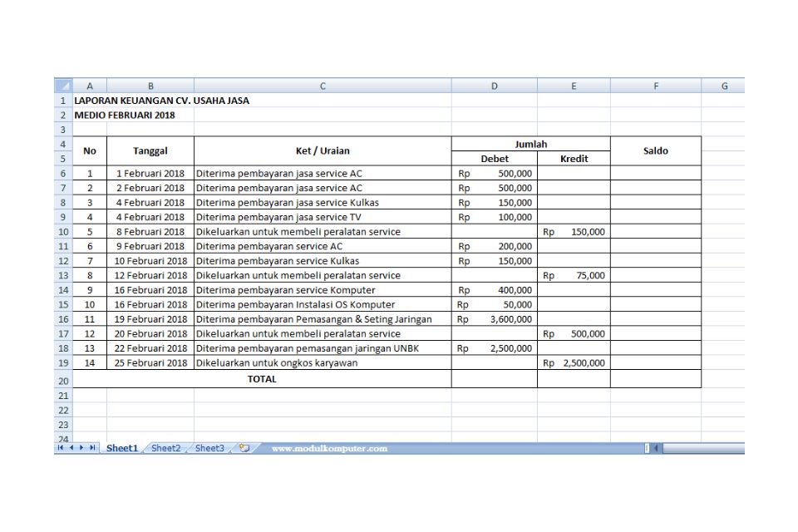798x532 pixels.
Task: Select row 20 header
Action: [63, 380]
